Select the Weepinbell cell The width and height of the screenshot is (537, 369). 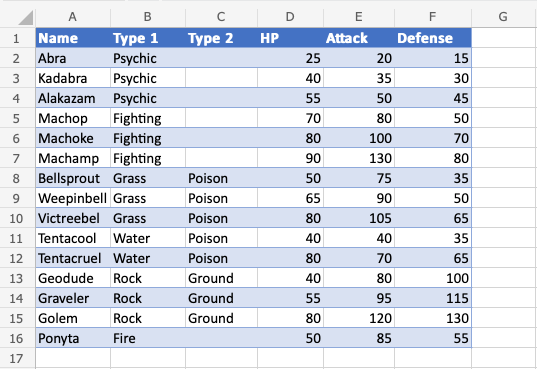point(73,198)
